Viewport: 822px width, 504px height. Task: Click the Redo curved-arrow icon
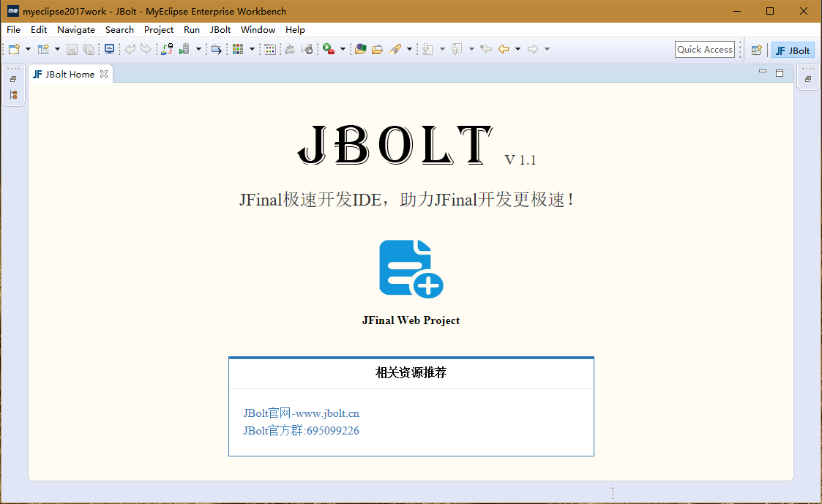point(146,49)
